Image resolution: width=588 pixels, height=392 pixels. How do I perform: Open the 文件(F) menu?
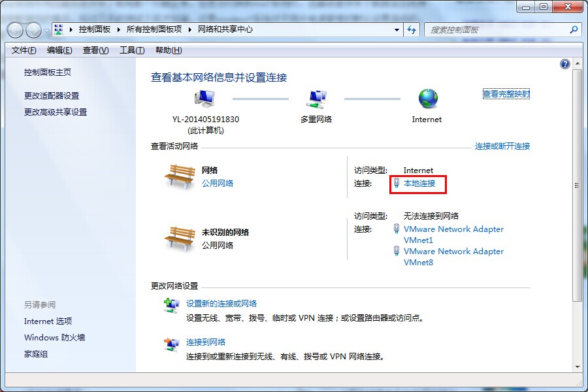(24, 50)
